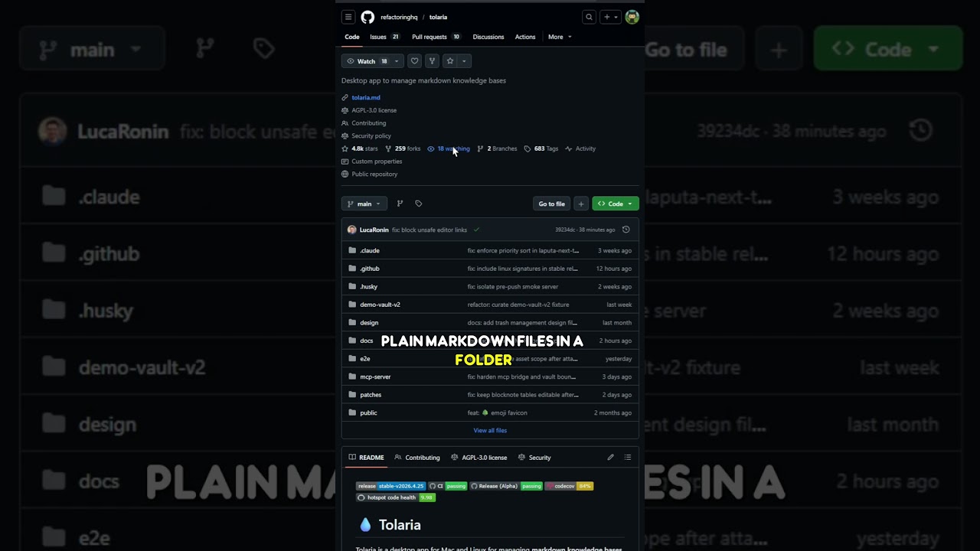Screen dimensions: 980x551
Task: Open 'refactor: curate demo-vault-v2 fixture' commit message
Action: [x=518, y=305]
